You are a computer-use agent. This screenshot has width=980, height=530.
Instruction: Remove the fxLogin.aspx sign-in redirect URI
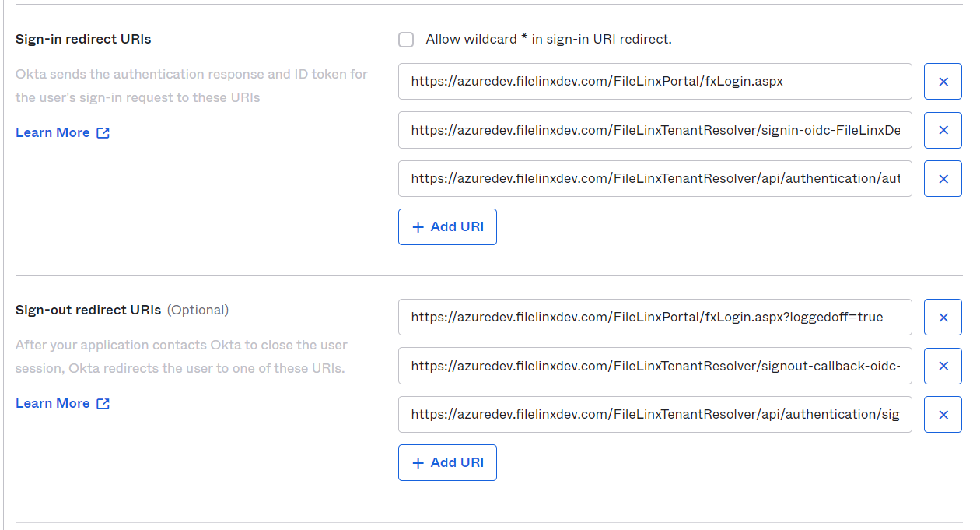point(943,82)
